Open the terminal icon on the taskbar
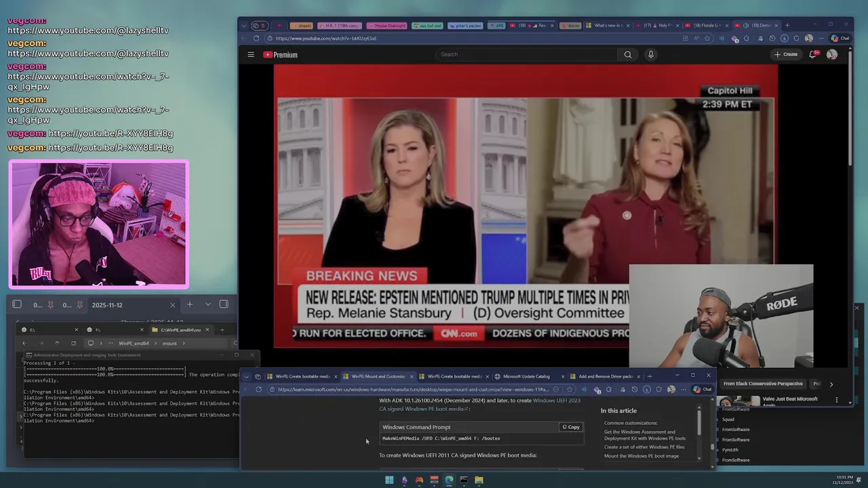 (x=464, y=480)
